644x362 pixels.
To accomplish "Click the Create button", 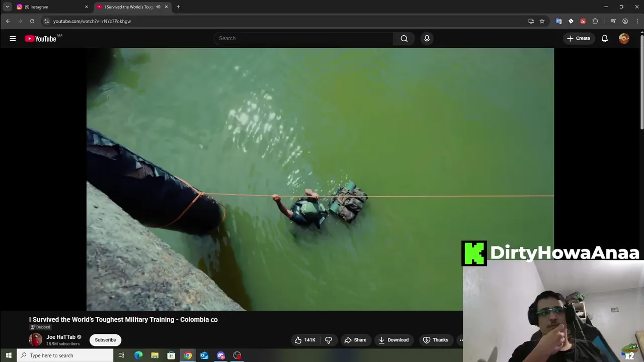I will (x=579, y=38).
